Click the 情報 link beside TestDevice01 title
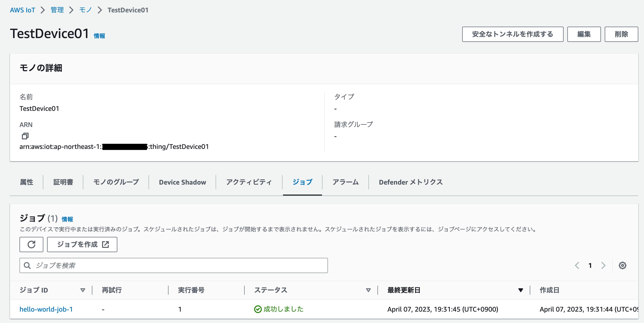The height and width of the screenshot is (323, 644). point(99,36)
